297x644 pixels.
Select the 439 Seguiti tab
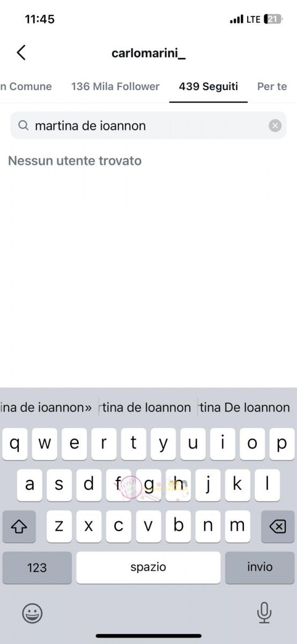209,86
